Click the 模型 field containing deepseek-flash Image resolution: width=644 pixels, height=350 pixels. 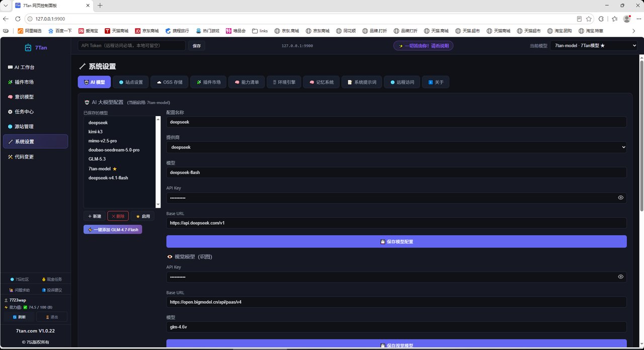pyautogui.click(x=396, y=172)
